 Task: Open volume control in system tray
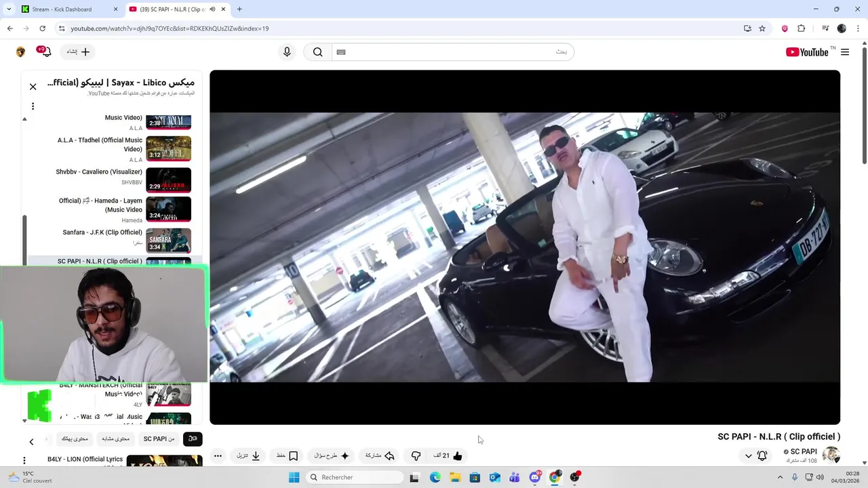(820, 477)
